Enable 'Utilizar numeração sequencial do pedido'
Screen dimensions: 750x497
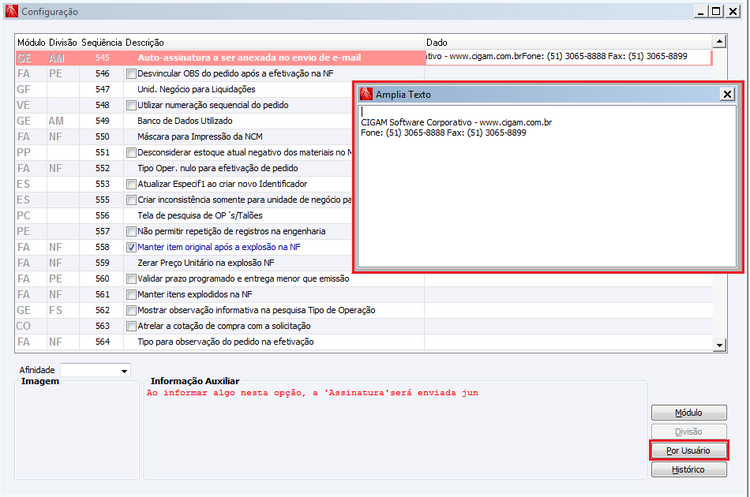[x=131, y=105]
